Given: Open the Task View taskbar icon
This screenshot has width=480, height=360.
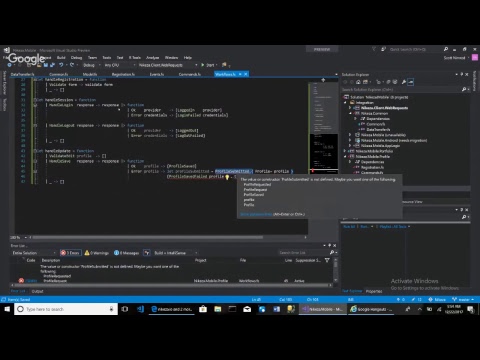Looking at the screenshot, I should 125,309.
